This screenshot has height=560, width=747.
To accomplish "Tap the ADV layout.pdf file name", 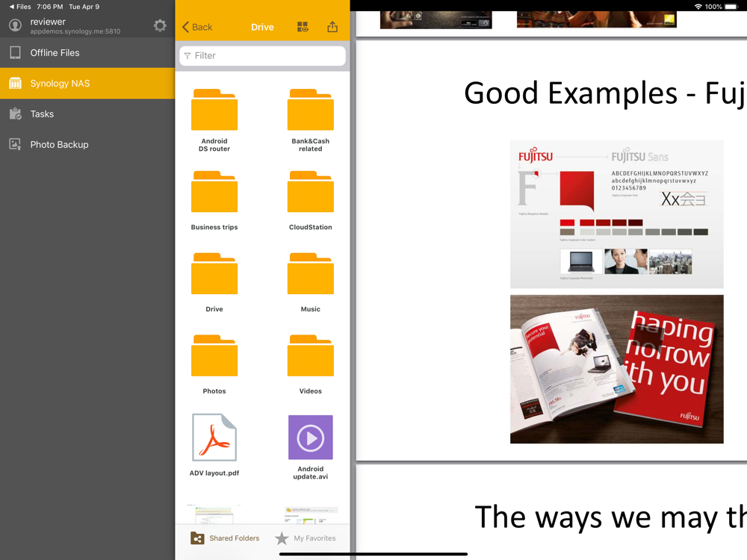I will tap(214, 473).
